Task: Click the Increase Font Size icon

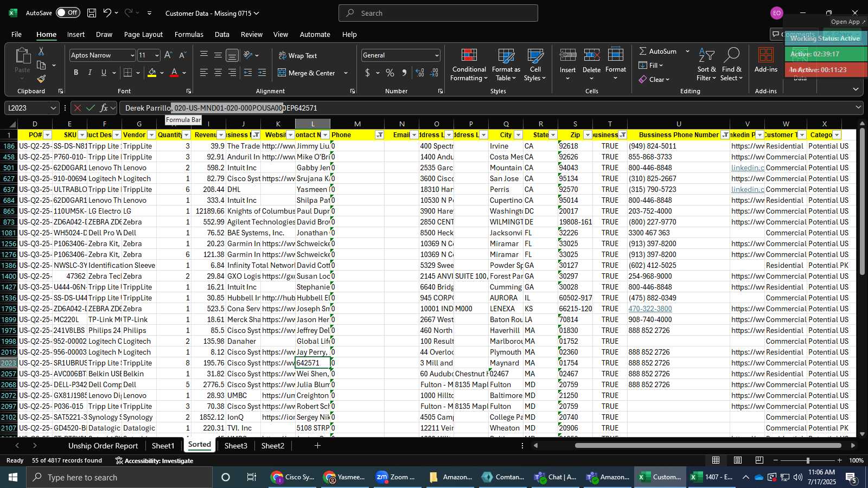Action: coord(168,55)
